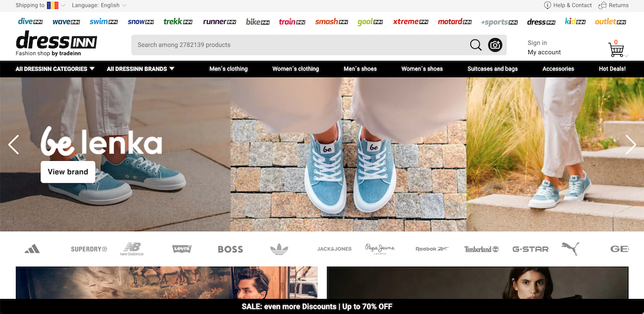The height and width of the screenshot is (314, 644).
Task: Open Men's clothing menu
Action: (228, 69)
